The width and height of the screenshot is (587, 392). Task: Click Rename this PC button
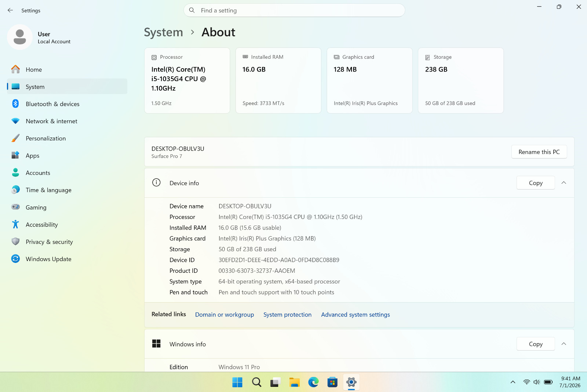[539, 152]
